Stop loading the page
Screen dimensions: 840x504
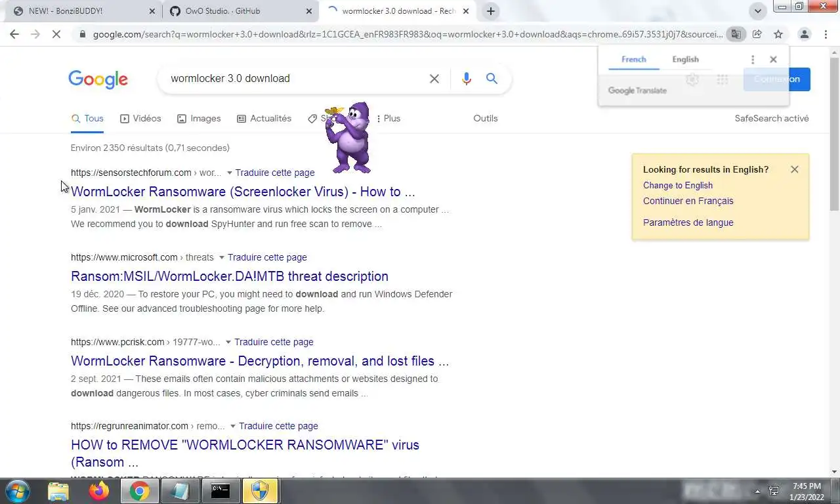pyautogui.click(x=56, y=34)
